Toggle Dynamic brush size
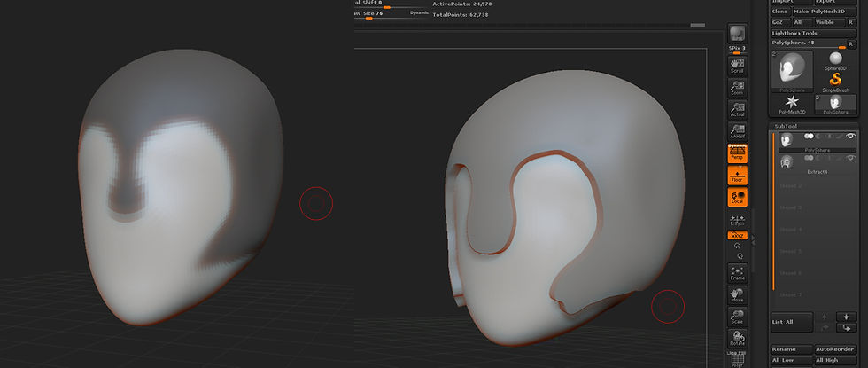Viewport: 868px width, 368px height. click(419, 12)
